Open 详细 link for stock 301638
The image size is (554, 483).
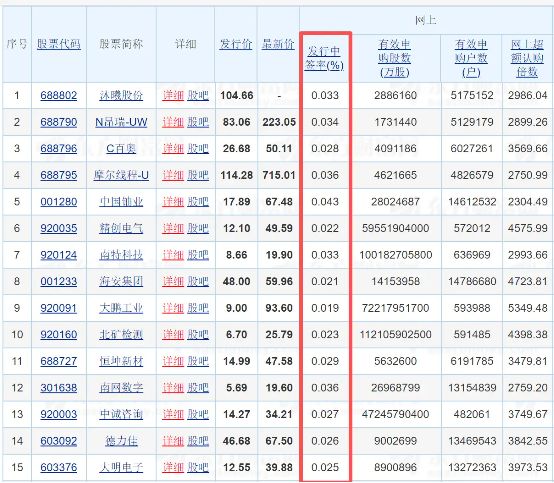coord(173,388)
